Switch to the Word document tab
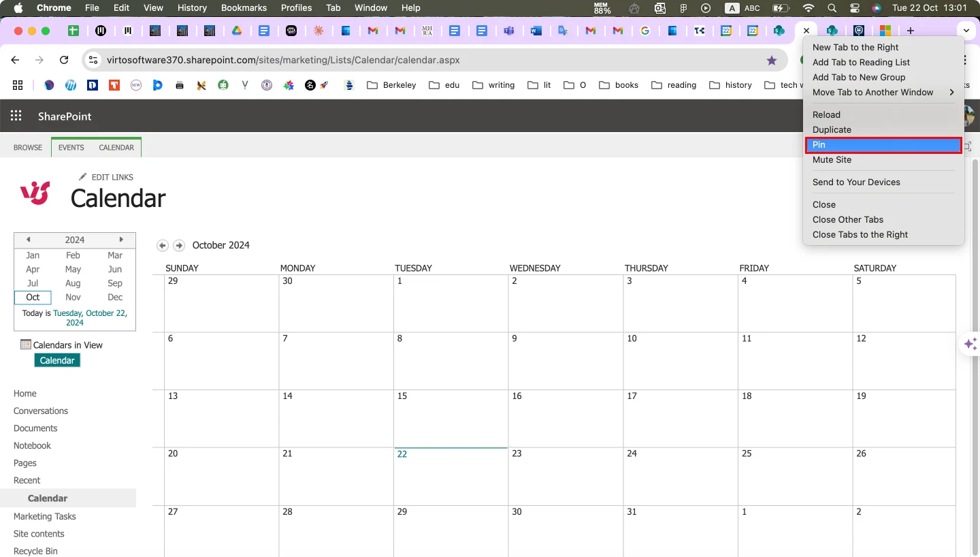The height and width of the screenshot is (557, 980). [x=536, y=31]
